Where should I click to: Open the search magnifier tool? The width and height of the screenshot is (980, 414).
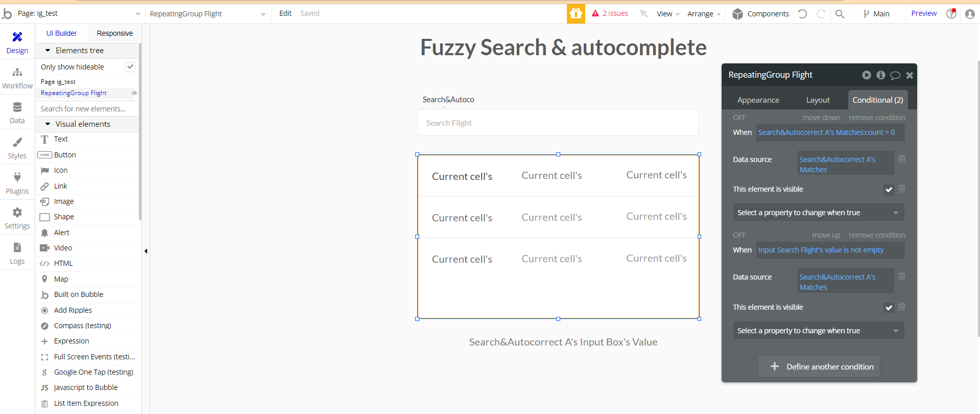(x=840, y=14)
